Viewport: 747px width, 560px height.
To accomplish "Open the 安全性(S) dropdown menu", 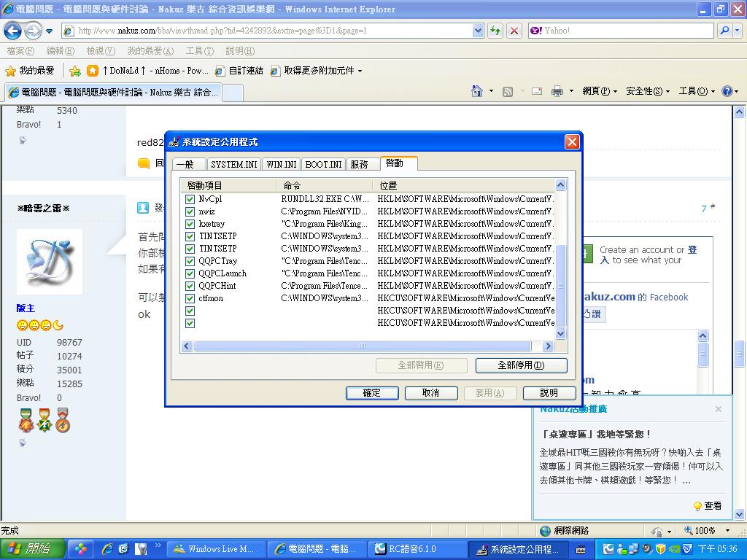I will click(x=648, y=91).
